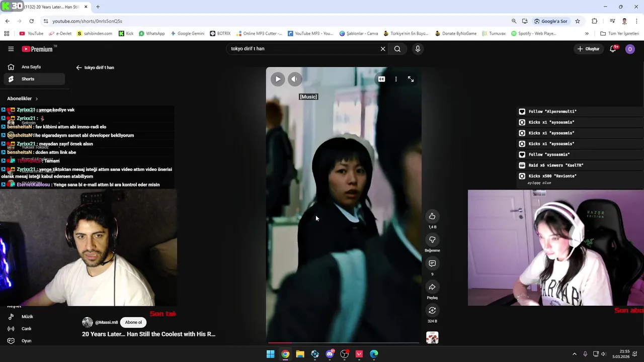
Task: View site information icon in address bar
Action: pos(46,21)
